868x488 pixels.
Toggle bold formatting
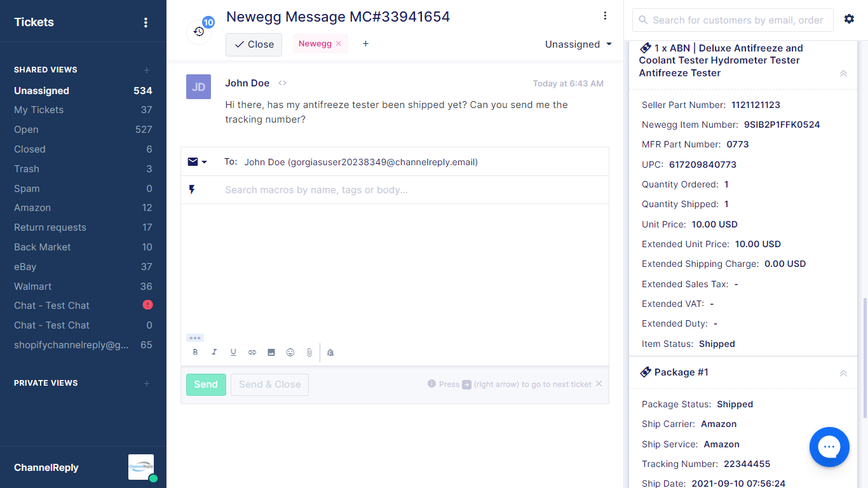[x=195, y=352]
